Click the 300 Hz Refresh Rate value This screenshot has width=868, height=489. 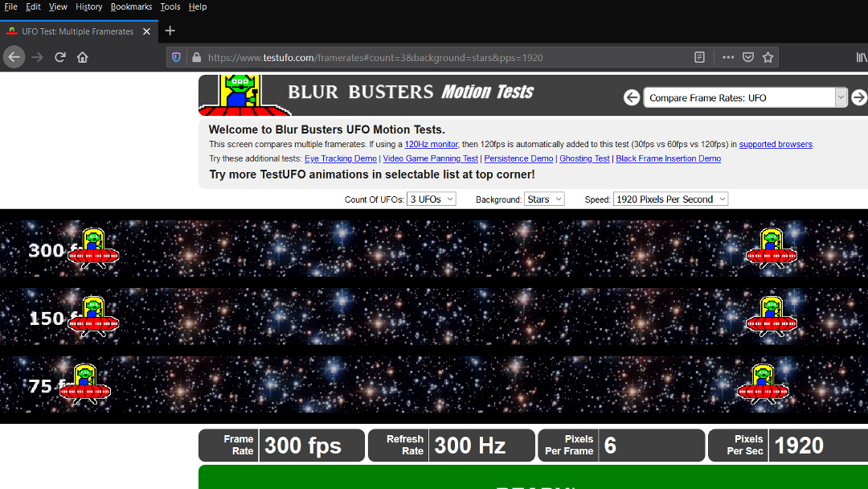pyautogui.click(x=470, y=446)
